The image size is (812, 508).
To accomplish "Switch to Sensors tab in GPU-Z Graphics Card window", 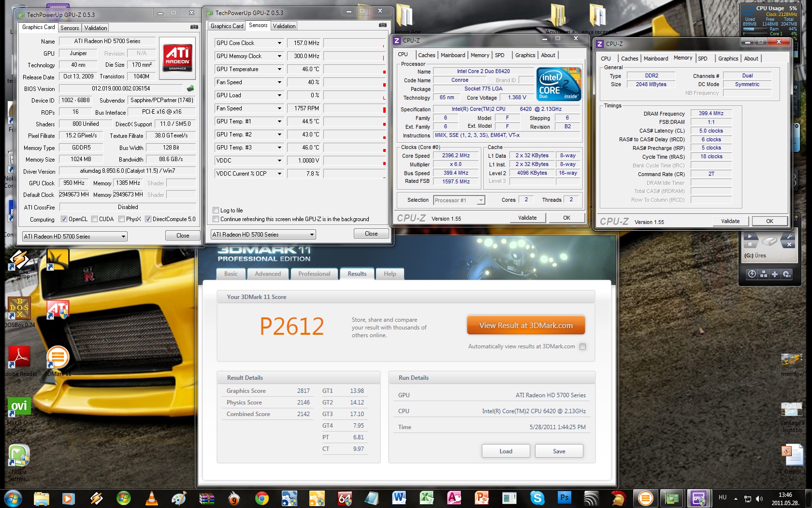I will point(70,28).
